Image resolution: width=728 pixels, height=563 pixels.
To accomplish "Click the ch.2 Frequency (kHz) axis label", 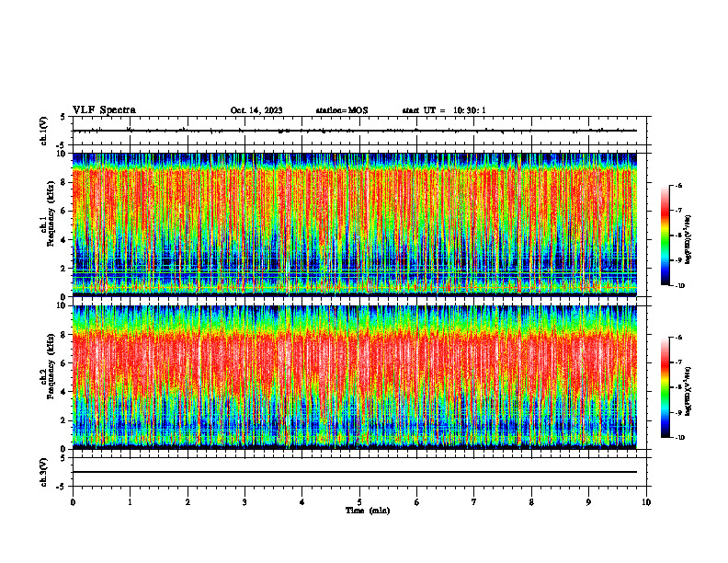I will coord(48,366).
